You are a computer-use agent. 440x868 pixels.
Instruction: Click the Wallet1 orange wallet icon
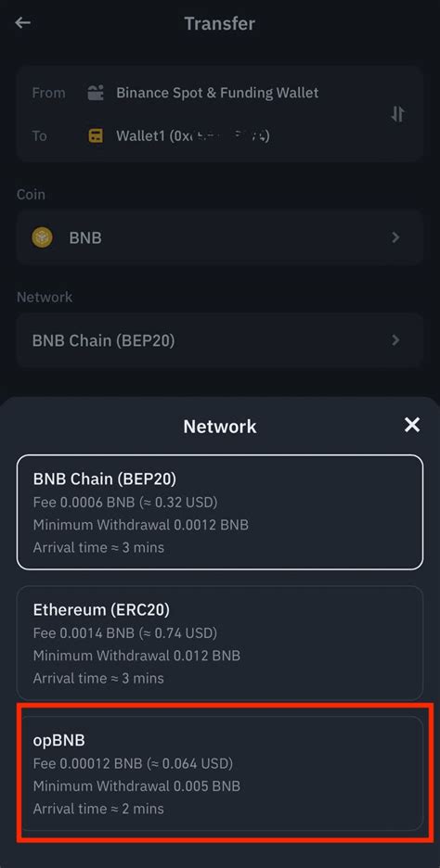tap(96, 135)
